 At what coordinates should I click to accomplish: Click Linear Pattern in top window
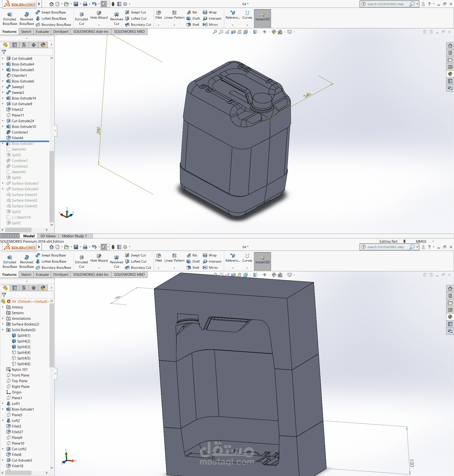click(175, 15)
